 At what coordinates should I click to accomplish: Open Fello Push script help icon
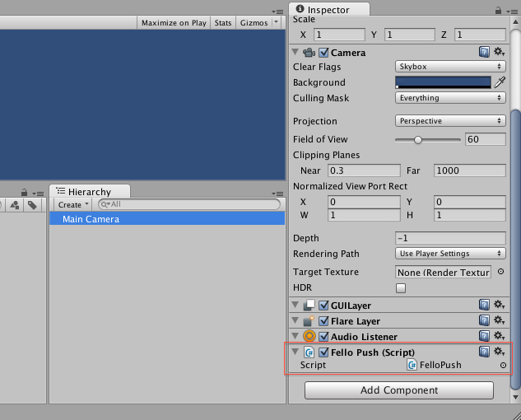point(484,352)
